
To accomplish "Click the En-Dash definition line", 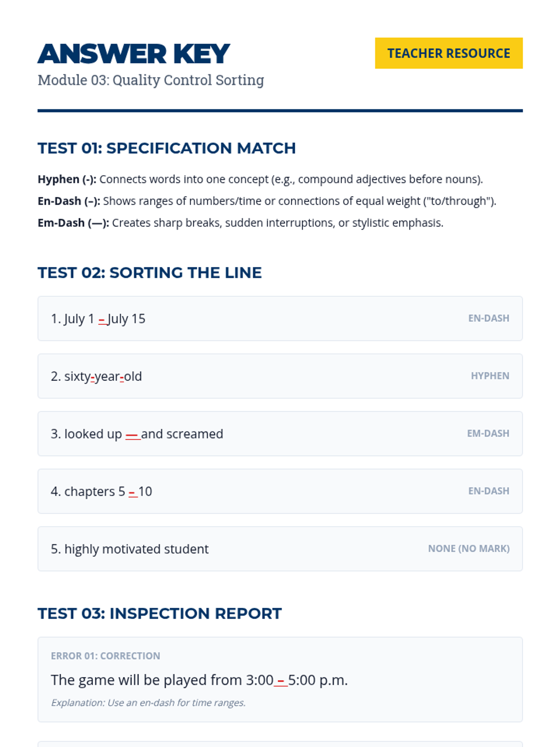I will pyautogui.click(x=266, y=201).
